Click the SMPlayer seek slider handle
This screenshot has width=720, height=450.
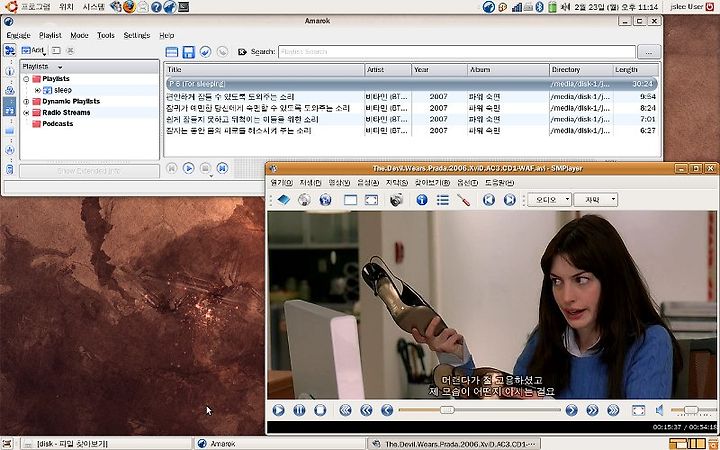pyautogui.click(x=447, y=410)
